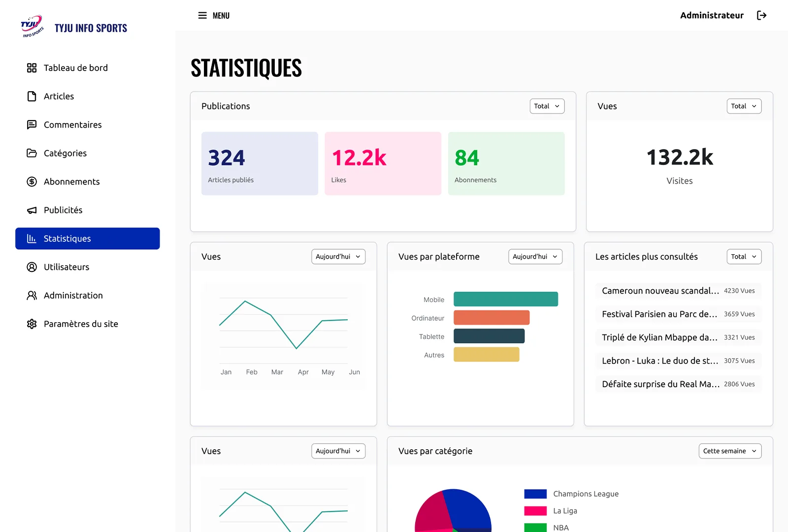Click the Tableau de bord grid icon

pos(32,68)
